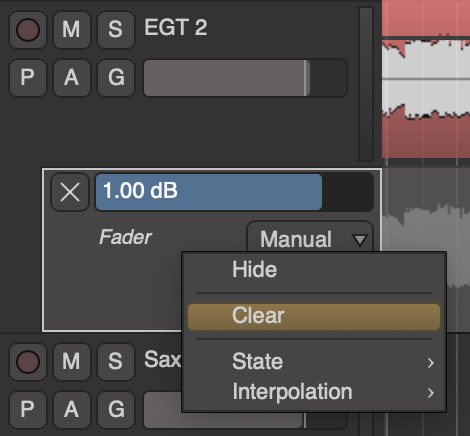Choose Clear from the context menu

tap(314, 316)
